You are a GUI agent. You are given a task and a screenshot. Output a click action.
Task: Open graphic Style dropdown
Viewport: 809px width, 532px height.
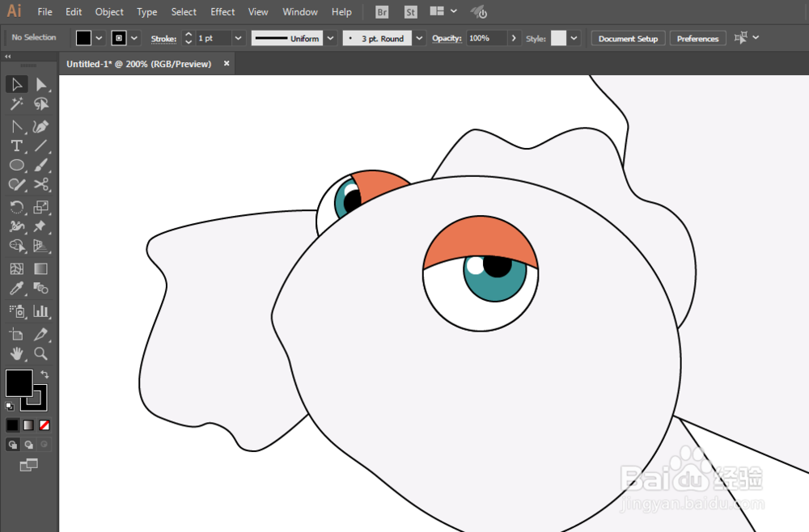tap(574, 38)
